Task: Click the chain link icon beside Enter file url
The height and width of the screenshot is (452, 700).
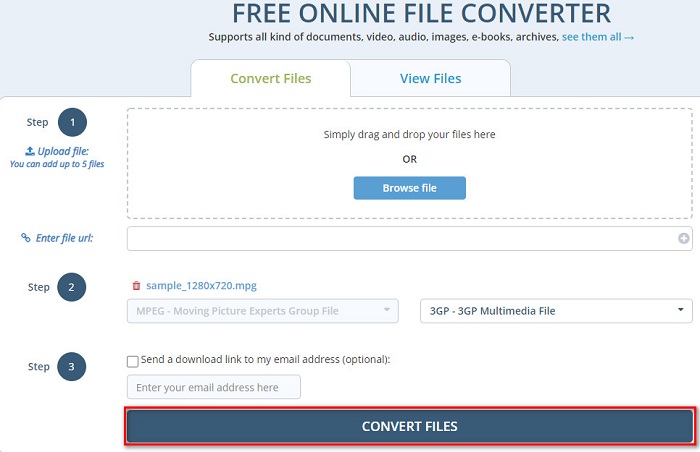Action: pyautogui.click(x=26, y=238)
